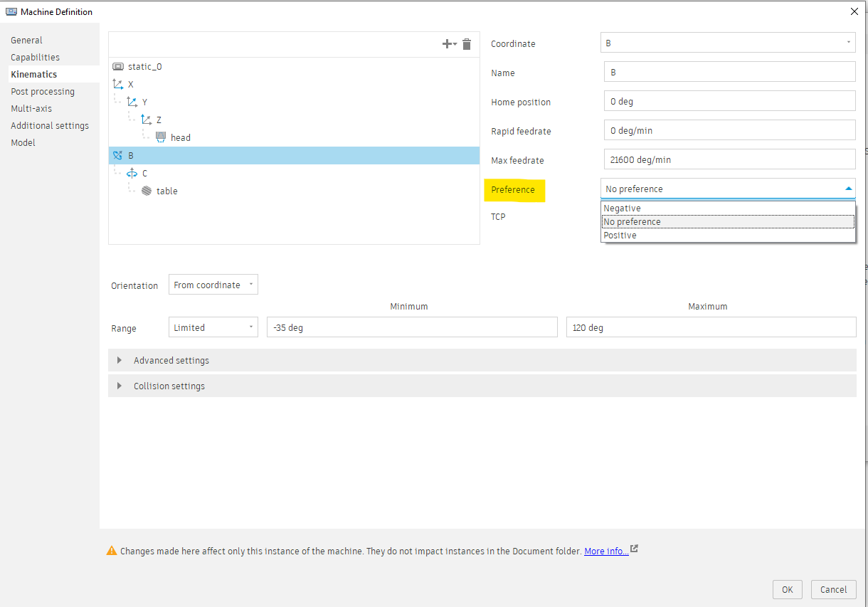Image resolution: width=868 pixels, height=607 pixels.
Task: Click inside the Home position field
Action: pos(729,100)
